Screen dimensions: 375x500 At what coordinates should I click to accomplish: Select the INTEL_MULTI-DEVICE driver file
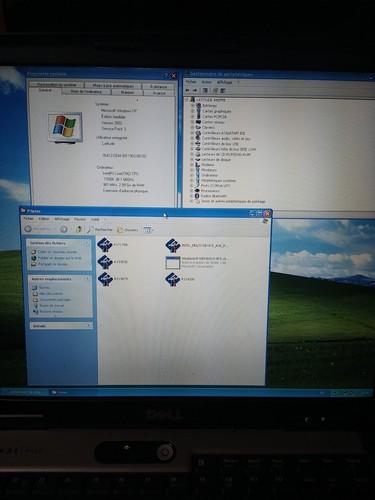[197, 245]
